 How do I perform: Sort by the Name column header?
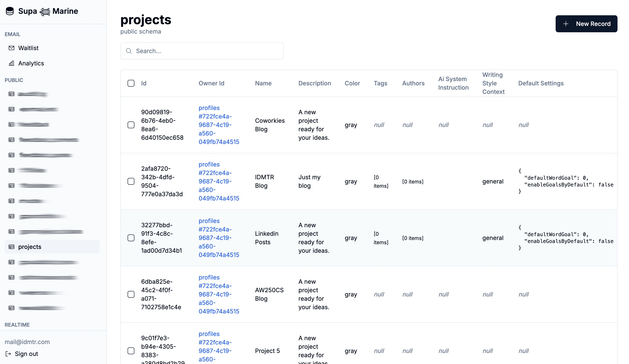[263, 83]
